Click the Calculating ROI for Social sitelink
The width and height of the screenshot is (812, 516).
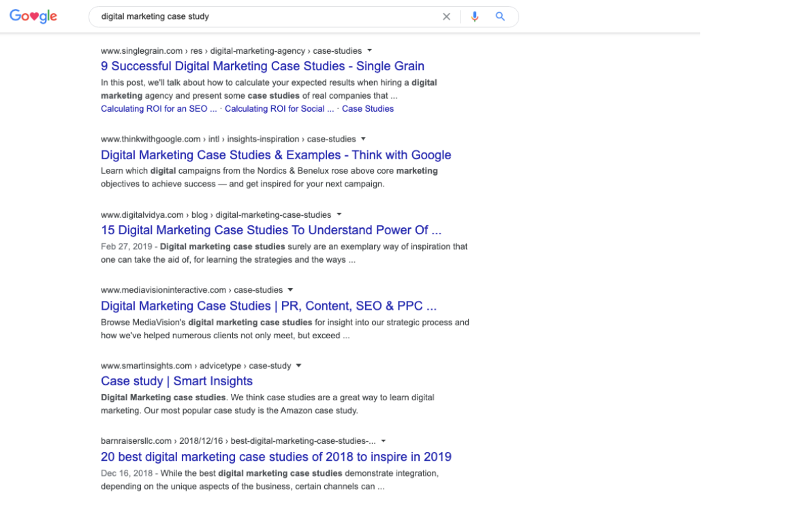point(279,108)
